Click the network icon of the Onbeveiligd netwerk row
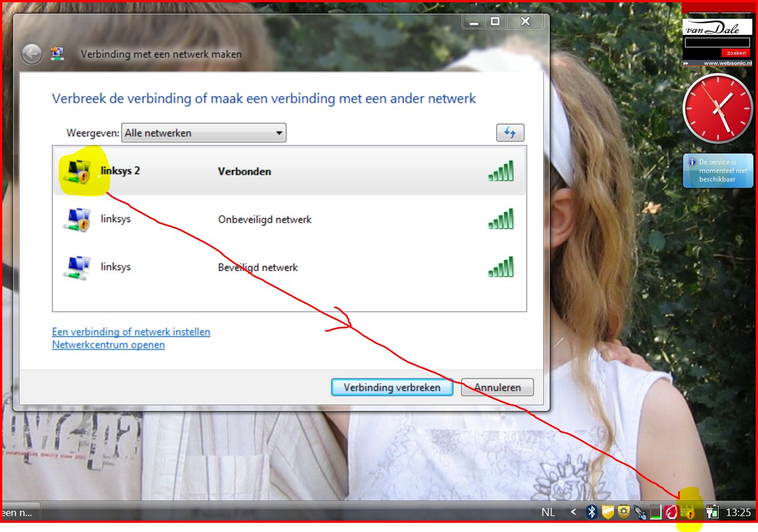 (77, 219)
